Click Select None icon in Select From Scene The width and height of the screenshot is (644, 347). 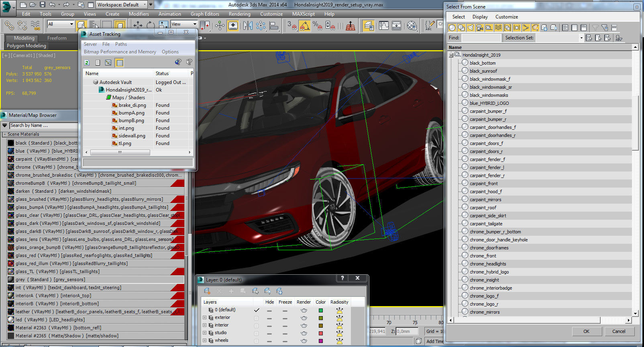(x=575, y=28)
